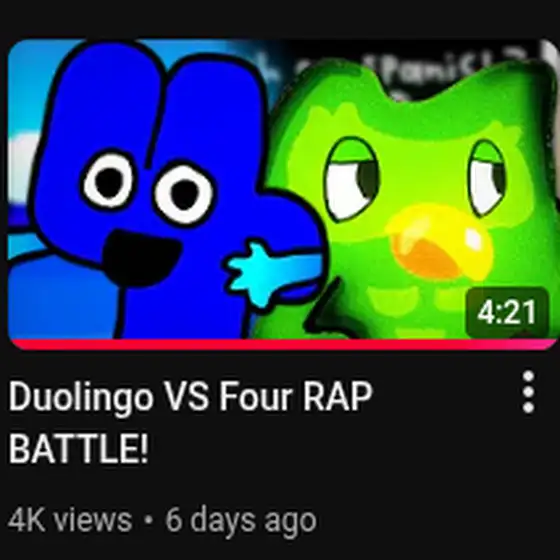Click Four's left white eye
Image resolution: width=560 pixels, height=560 pixels.
pyautogui.click(x=109, y=181)
